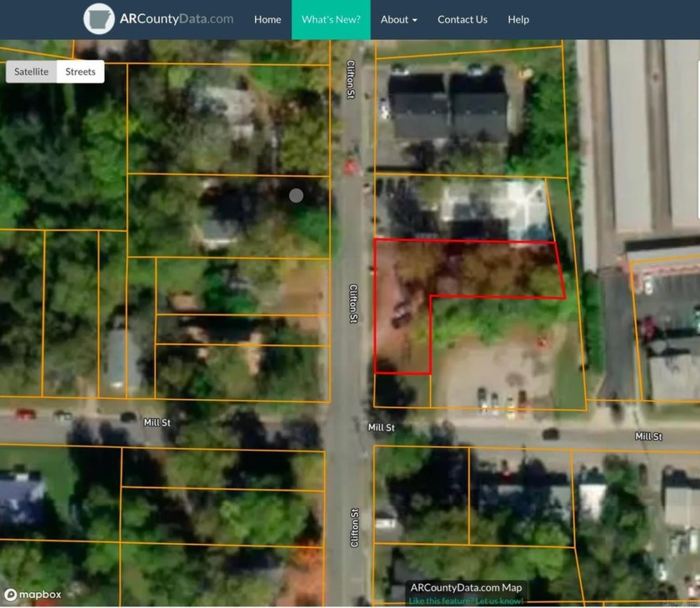Screen dimensions: 700x608
Task: Switch the map to Streets view
Action: [x=80, y=72]
